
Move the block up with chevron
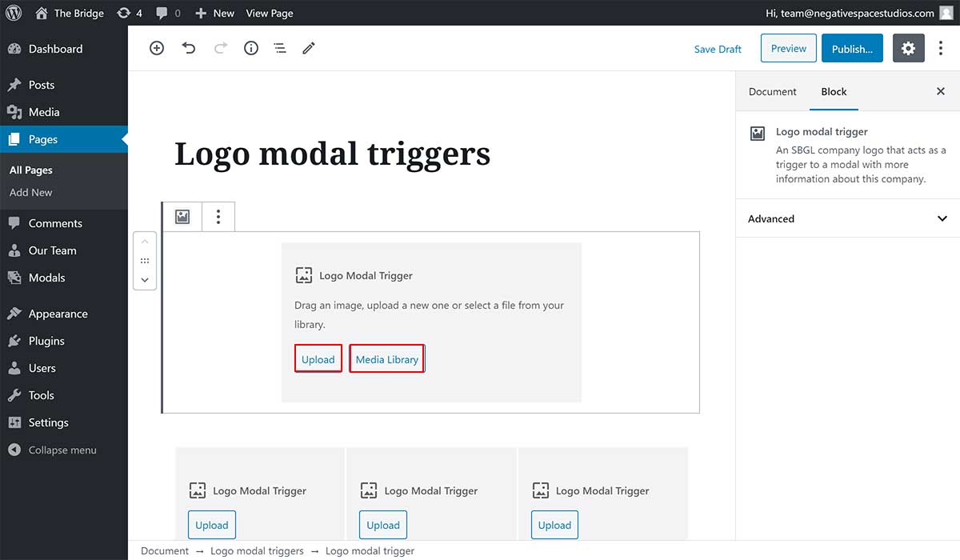point(145,242)
